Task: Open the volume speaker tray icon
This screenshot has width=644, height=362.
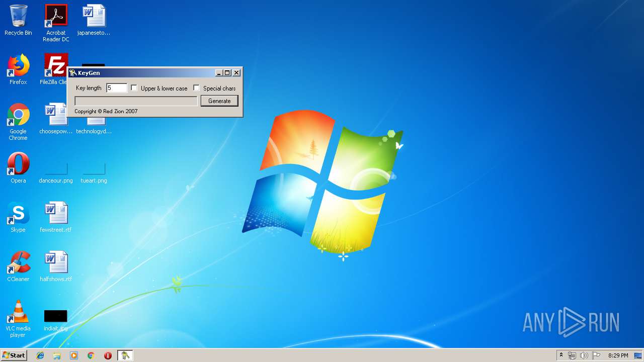Action: click(584, 355)
